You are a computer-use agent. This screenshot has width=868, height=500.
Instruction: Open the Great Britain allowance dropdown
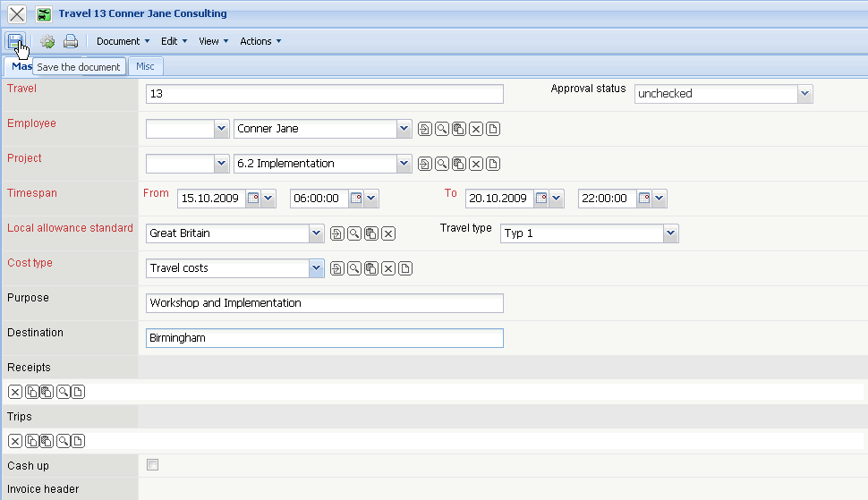pyautogui.click(x=316, y=233)
